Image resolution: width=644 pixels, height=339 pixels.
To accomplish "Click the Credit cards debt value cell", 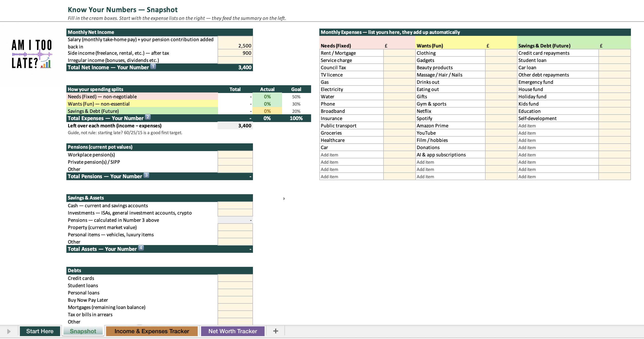I will 235,278.
